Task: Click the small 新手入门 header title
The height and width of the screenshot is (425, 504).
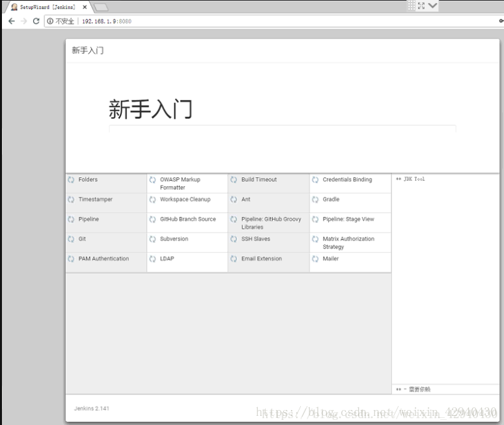Action: point(88,50)
